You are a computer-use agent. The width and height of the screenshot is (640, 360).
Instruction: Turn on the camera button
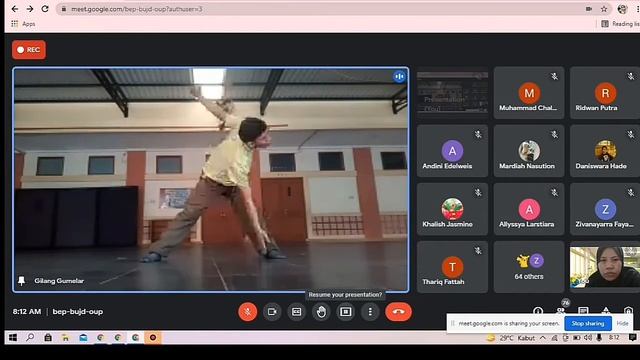tap(272, 312)
